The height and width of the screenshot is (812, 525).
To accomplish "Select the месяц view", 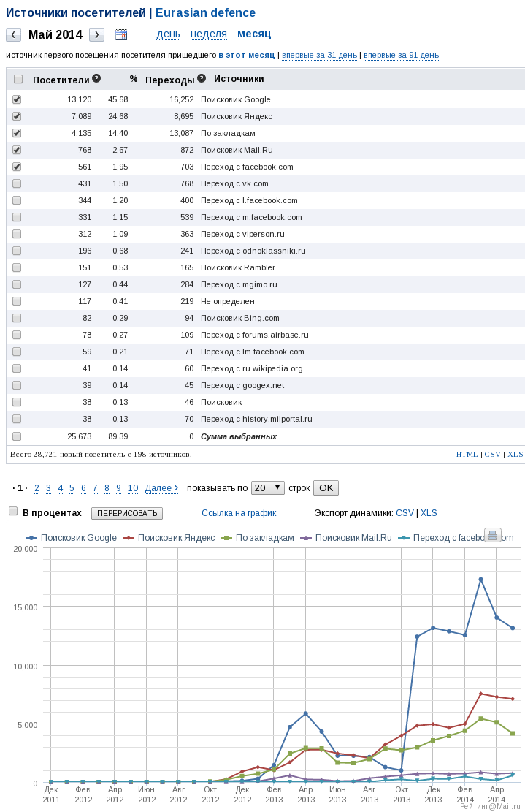I will tap(254, 34).
